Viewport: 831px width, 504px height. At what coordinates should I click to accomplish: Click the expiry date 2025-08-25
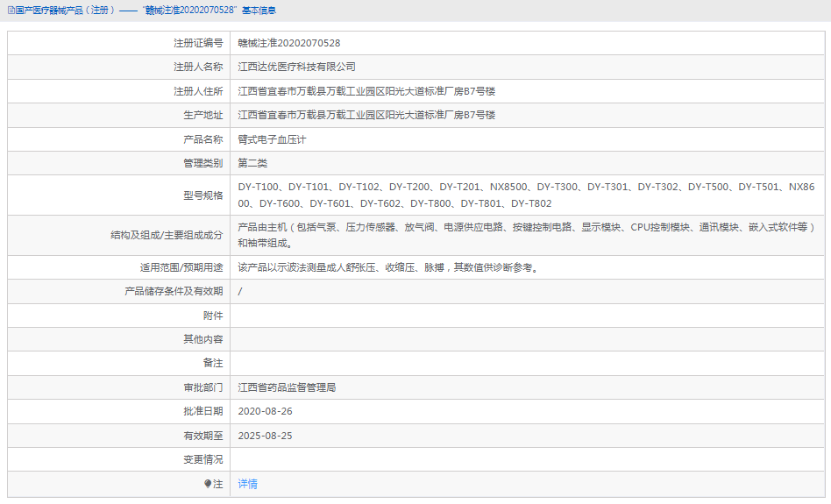point(265,436)
